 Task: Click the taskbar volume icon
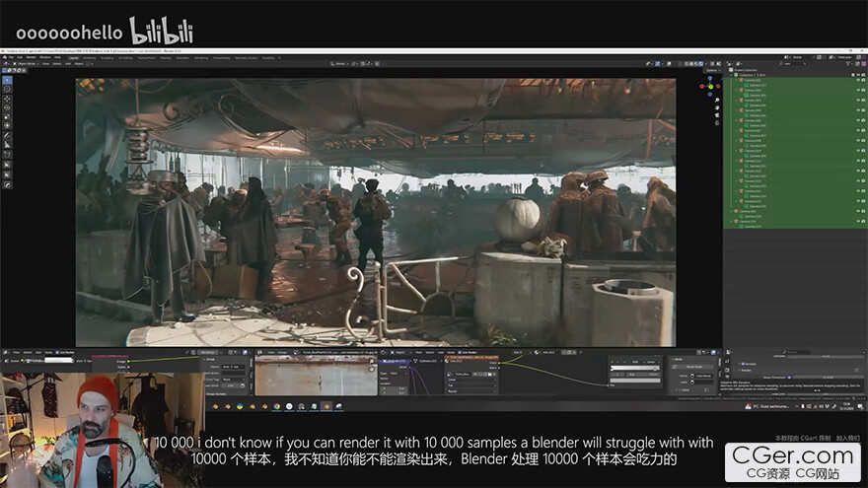point(822,406)
